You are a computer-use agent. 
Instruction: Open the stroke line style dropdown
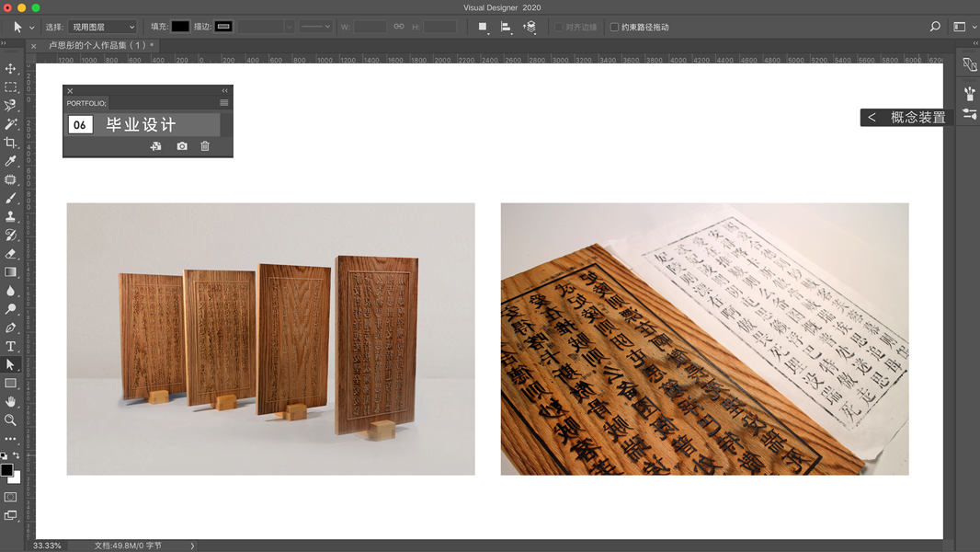click(x=315, y=27)
